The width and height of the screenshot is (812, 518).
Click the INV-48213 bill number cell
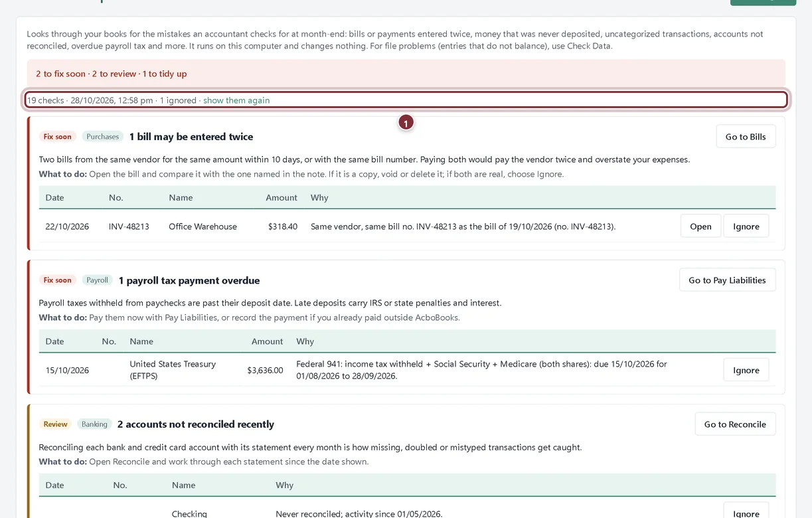129,226
